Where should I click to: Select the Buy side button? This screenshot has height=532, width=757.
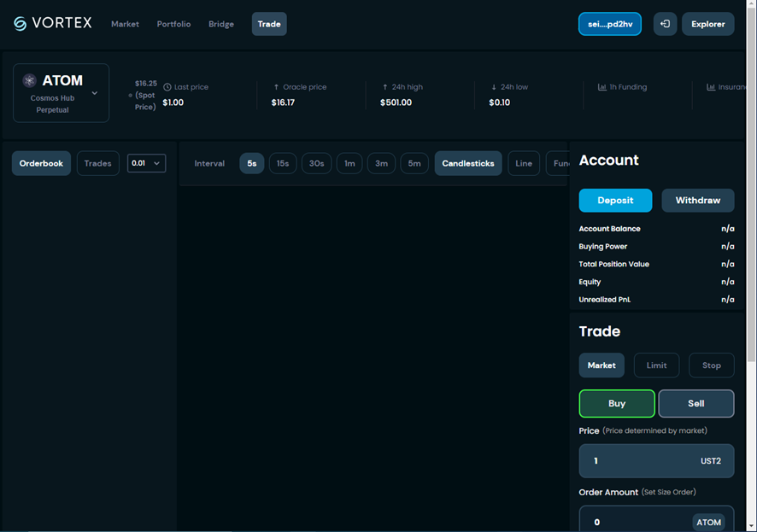tap(617, 404)
